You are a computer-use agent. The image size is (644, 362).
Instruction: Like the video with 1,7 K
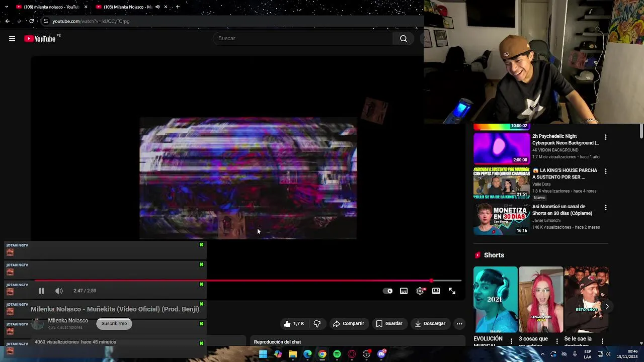point(294,324)
